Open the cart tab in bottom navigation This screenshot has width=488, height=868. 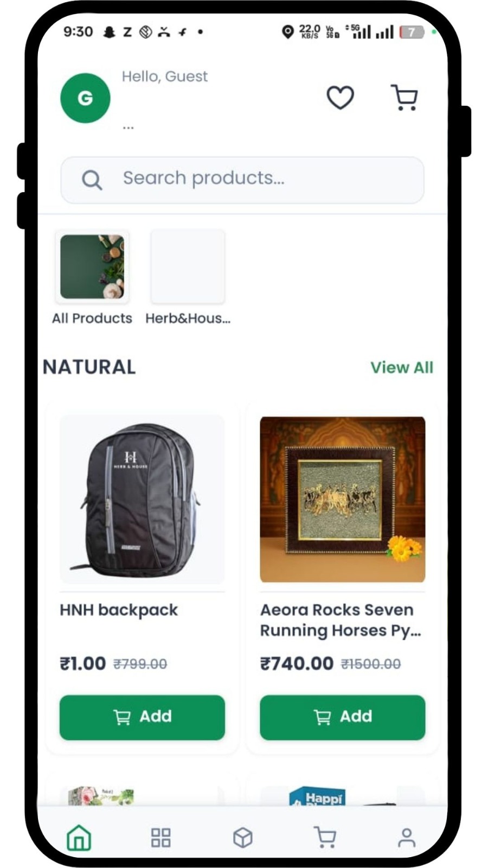tap(325, 837)
